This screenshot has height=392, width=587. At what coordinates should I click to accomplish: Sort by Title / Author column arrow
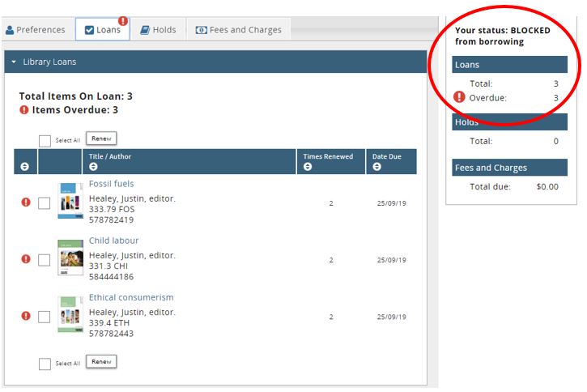tap(93, 167)
